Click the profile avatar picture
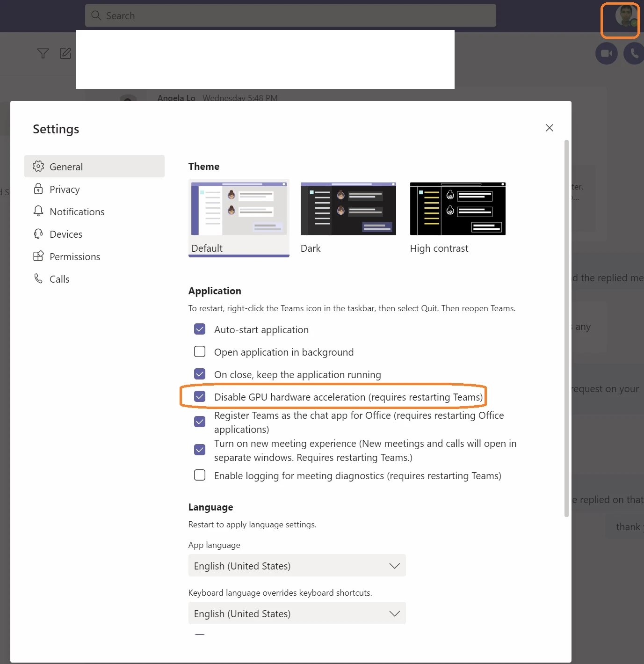This screenshot has width=644, height=664. click(626, 16)
